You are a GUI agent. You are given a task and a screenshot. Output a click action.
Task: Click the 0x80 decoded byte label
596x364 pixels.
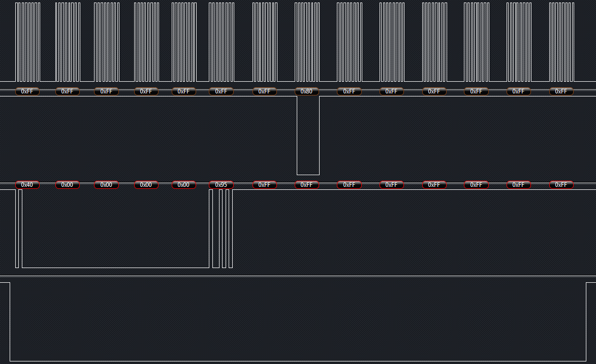pyautogui.click(x=306, y=91)
